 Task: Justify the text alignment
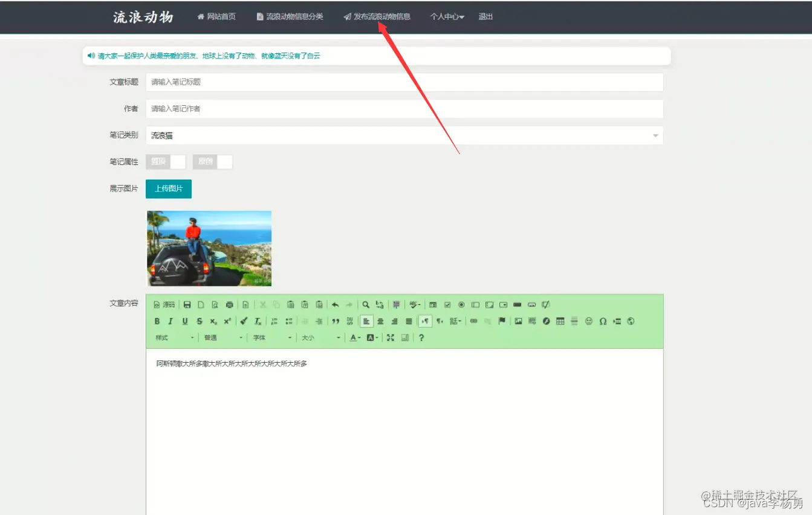click(409, 322)
